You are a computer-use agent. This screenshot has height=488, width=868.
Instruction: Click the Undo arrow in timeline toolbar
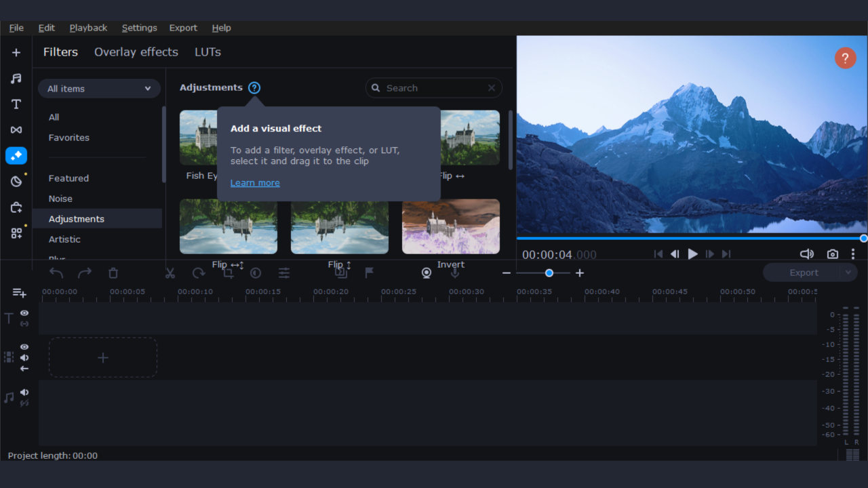pos(56,273)
